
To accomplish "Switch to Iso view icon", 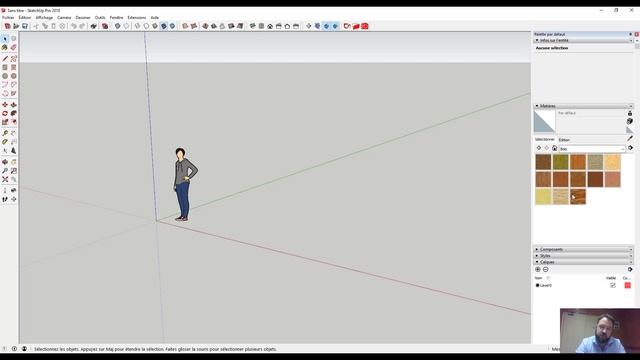I will click(253, 26).
